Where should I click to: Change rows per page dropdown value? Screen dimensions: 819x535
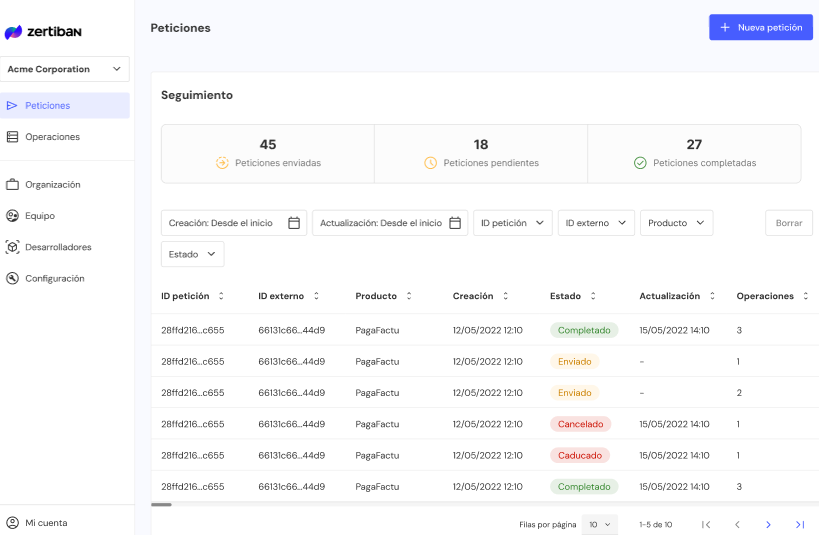click(x=600, y=524)
